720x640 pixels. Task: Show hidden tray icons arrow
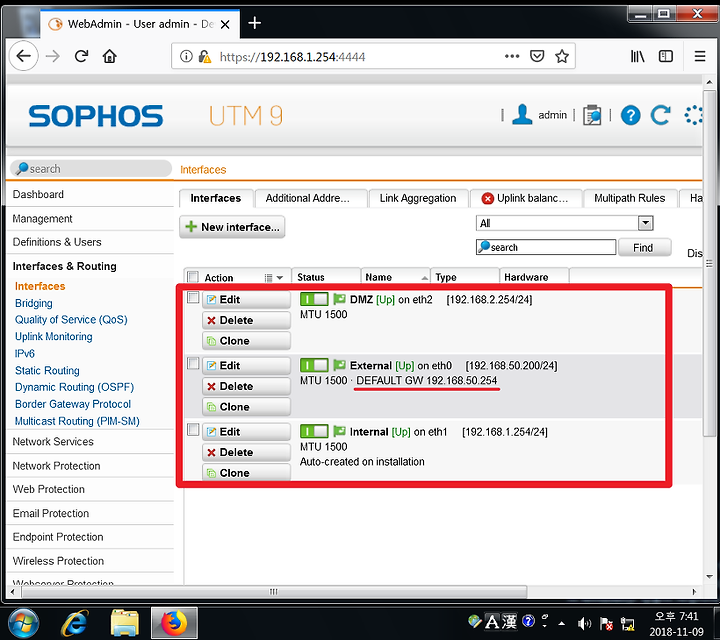[561, 623]
